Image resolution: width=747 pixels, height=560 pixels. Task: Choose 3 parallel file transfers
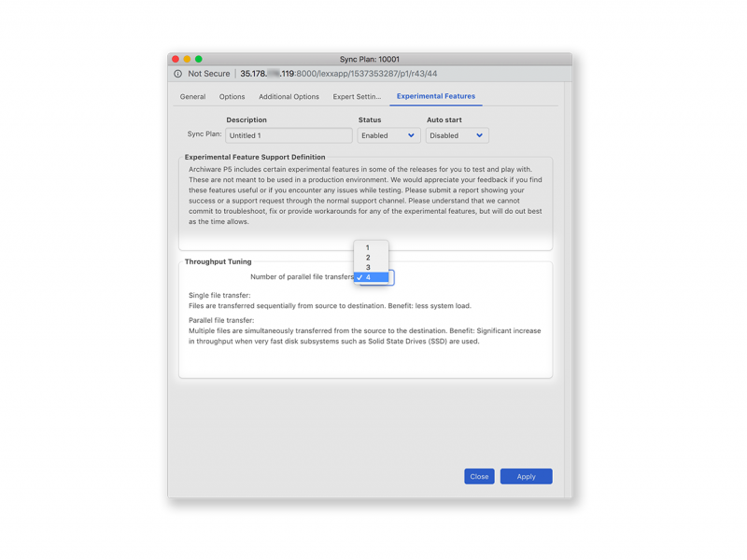(371, 267)
